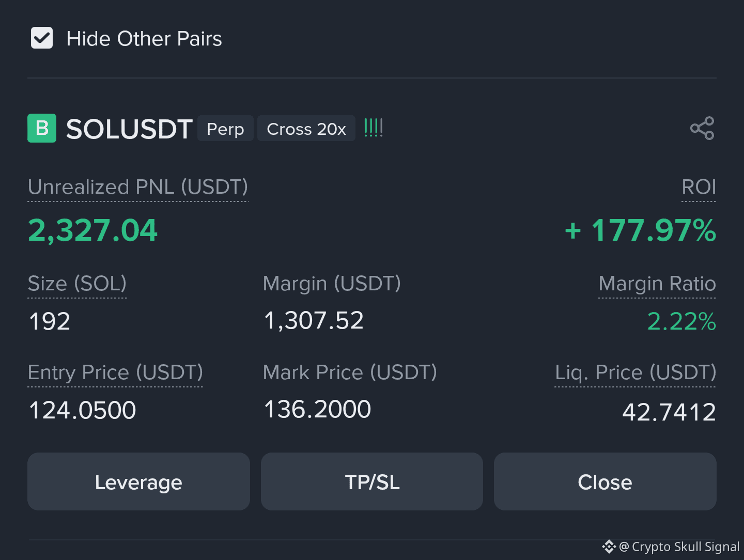Expand the Liq. Price definition tooltip
744x560 pixels.
(635, 372)
